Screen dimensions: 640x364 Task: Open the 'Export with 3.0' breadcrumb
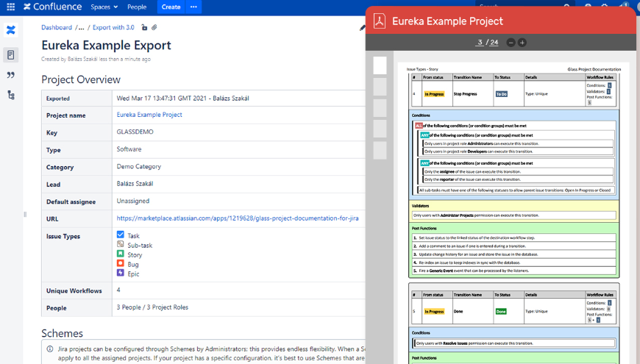click(x=113, y=27)
